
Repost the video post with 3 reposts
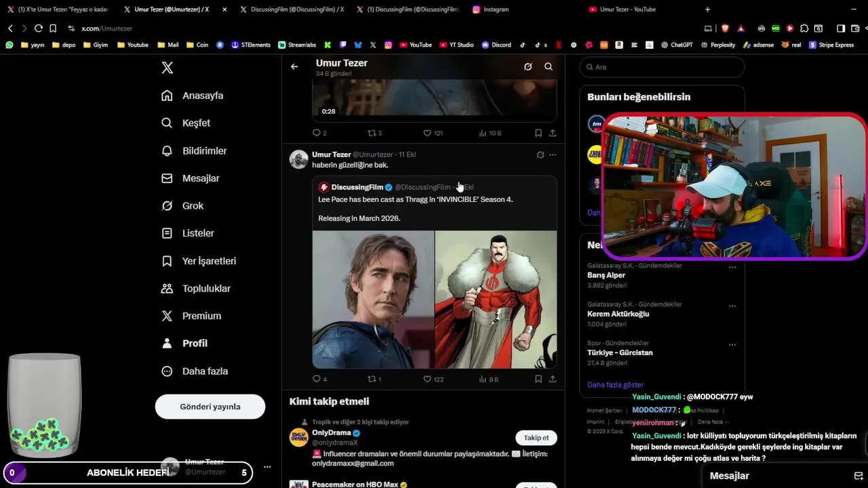coord(374,133)
